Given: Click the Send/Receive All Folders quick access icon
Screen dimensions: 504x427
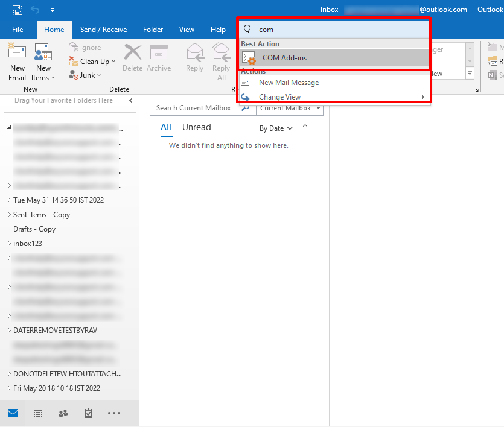Looking at the screenshot, I should [x=18, y=10].
